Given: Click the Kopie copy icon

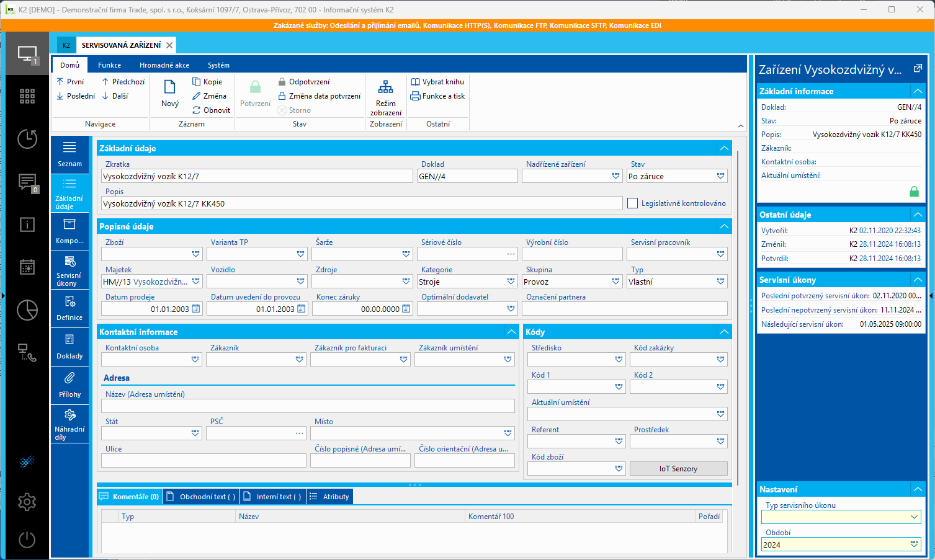Looking at the screenshot, I should click(197, 82).
